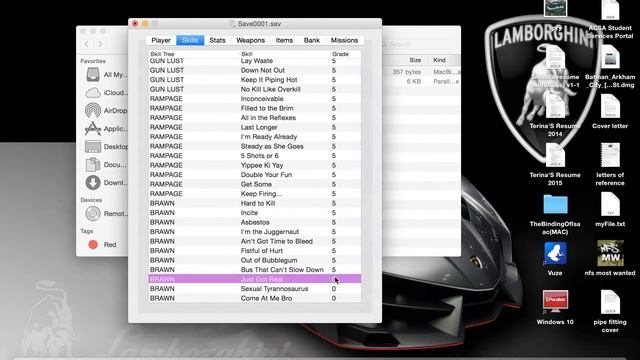Select the I'm the Juggernaut row
640x360 pixels.
pyautogui.click(x=255, y=231)
